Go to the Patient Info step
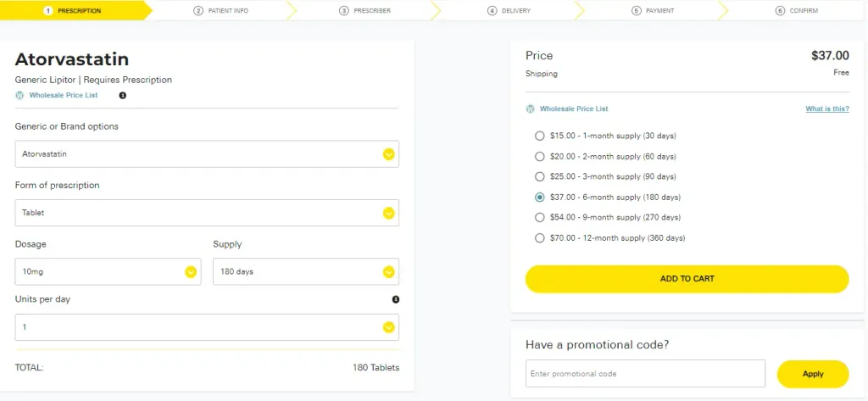The image size is (868, 401). [x=221, y=10]
